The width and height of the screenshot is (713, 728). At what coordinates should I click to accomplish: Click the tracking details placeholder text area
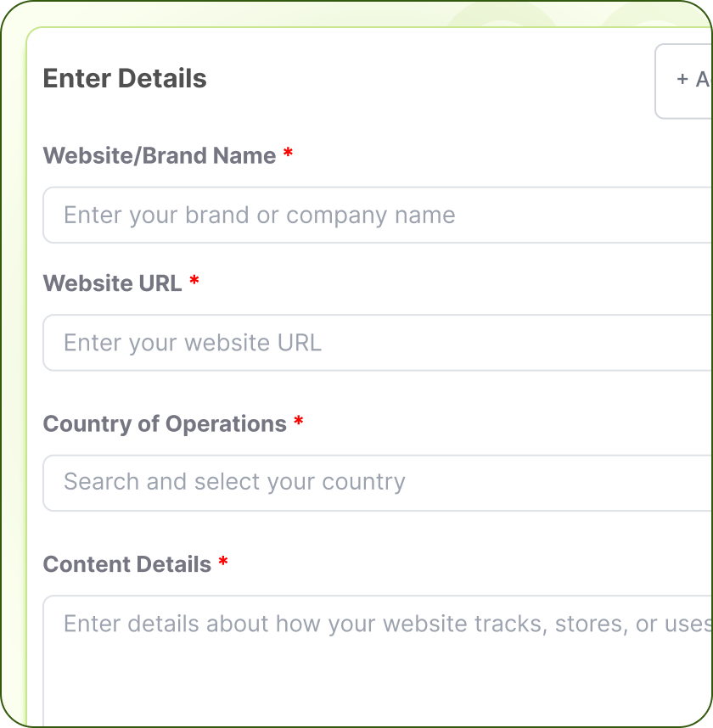pyautogui.click(x=373, y=624)
